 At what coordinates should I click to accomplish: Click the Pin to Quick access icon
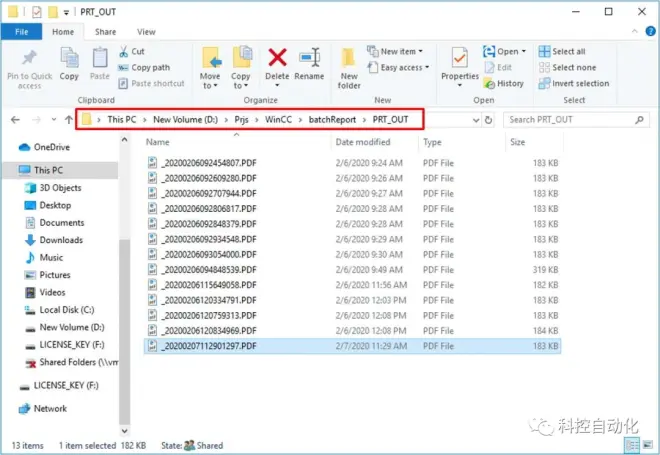[x=29, y=58]
